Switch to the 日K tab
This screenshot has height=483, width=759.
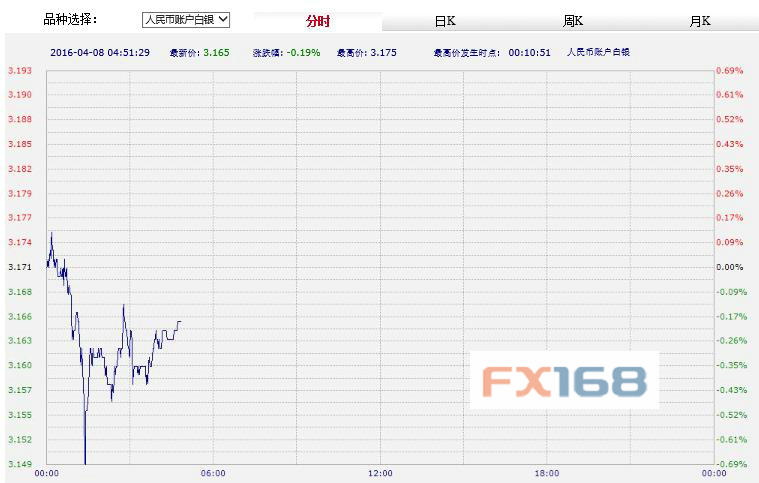[x=445, y=21]
